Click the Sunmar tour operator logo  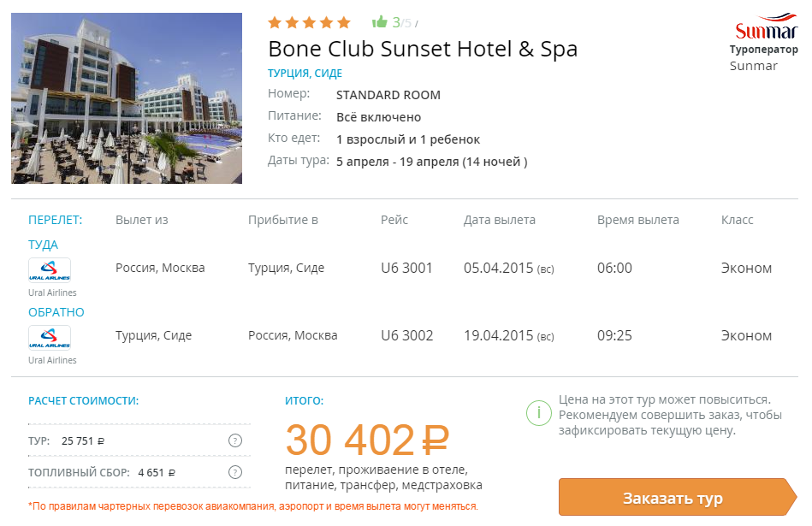tap(767, 27)
